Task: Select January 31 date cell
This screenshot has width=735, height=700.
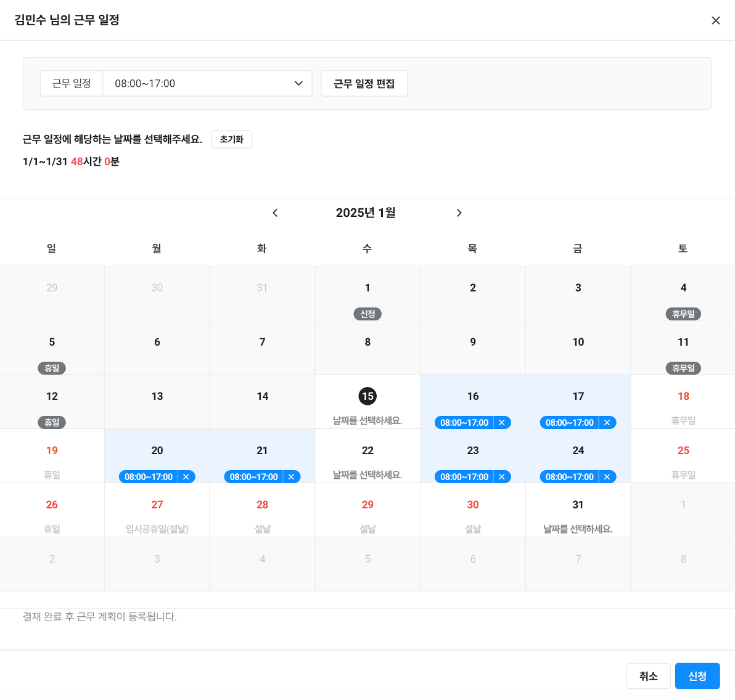Action: pos(578,510)
